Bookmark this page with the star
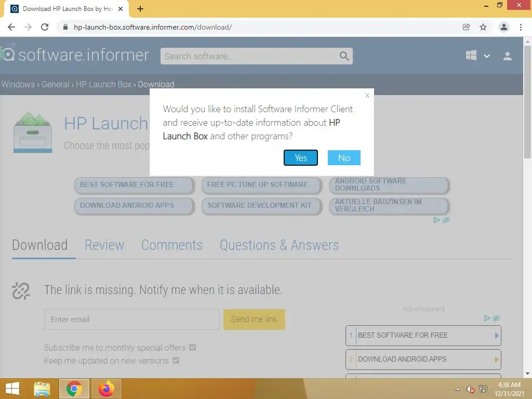This screenshot has height=399, width=532. point(483,27)
